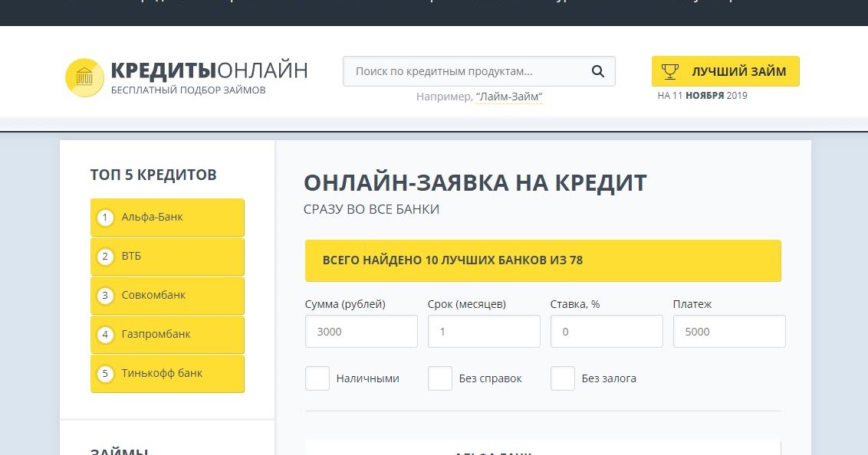The height and width of the screenshot is (455, 868).
Task: Select ВТБ in top 5 credits
Action: click(167, 257)
